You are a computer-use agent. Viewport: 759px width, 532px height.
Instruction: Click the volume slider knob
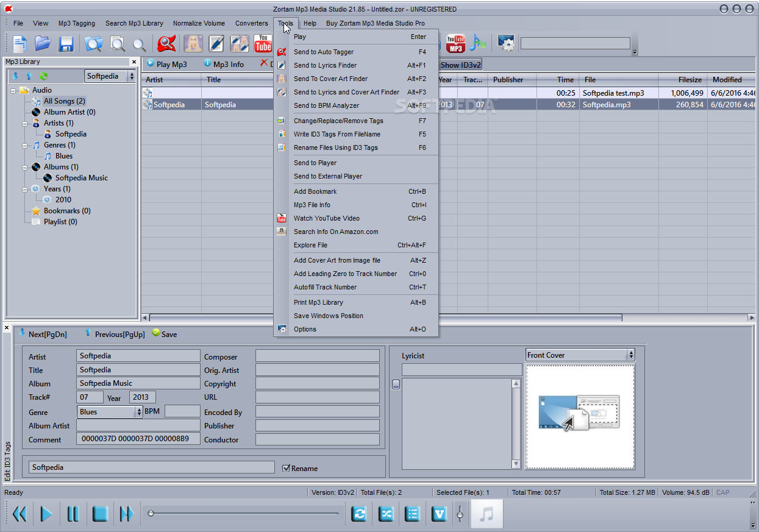pos(460,516)
